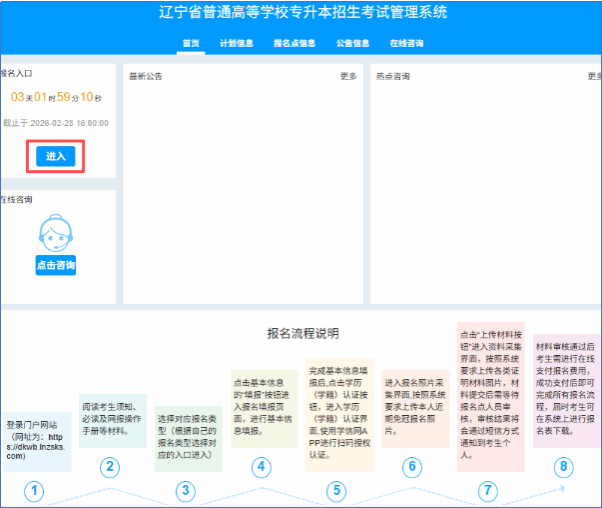
Task: Switch to the 计划信息 tab
Action: pyautogui.click(x=236, y=44)
